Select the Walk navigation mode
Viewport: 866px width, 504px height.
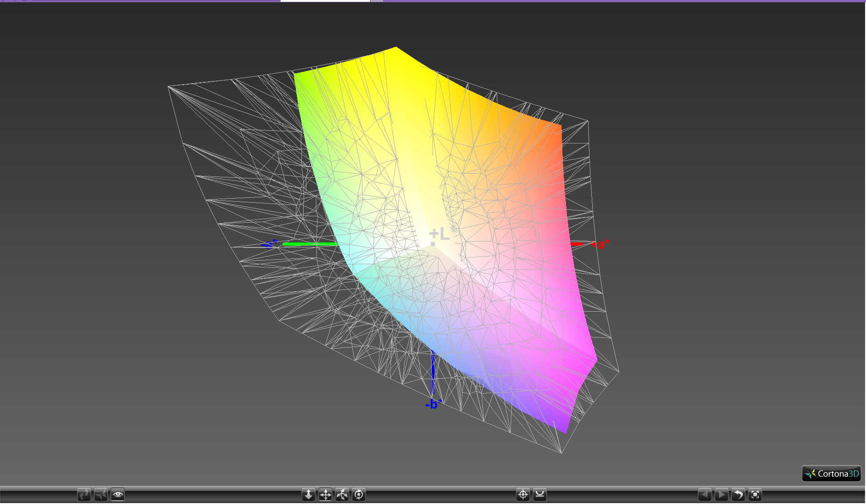pos(84,494)
